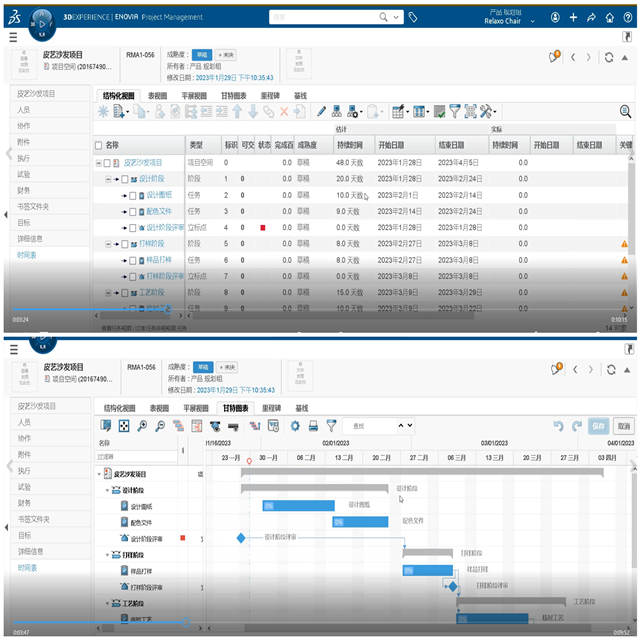
Task: Click the link chain icon in structure toolbar
Action: pos(269,111)
